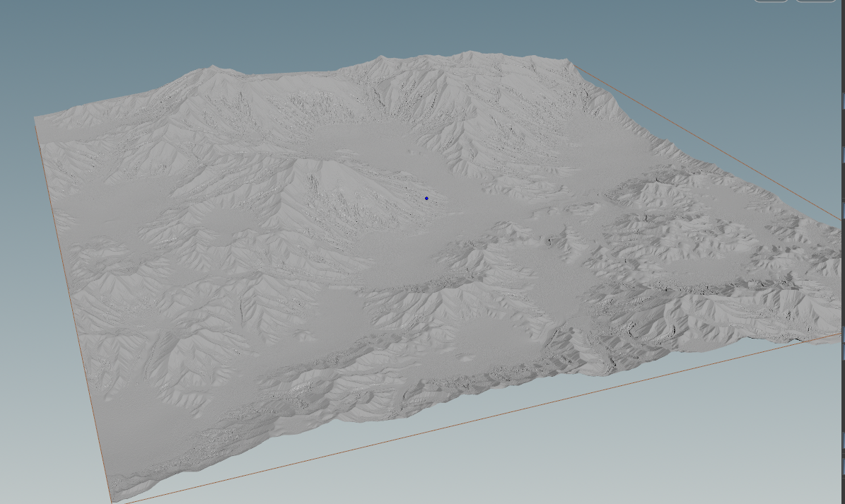The width and height of the screenshot is (845, 504).
Task: Select the blue point marker on the terrain
Action: tap(427, 199)
